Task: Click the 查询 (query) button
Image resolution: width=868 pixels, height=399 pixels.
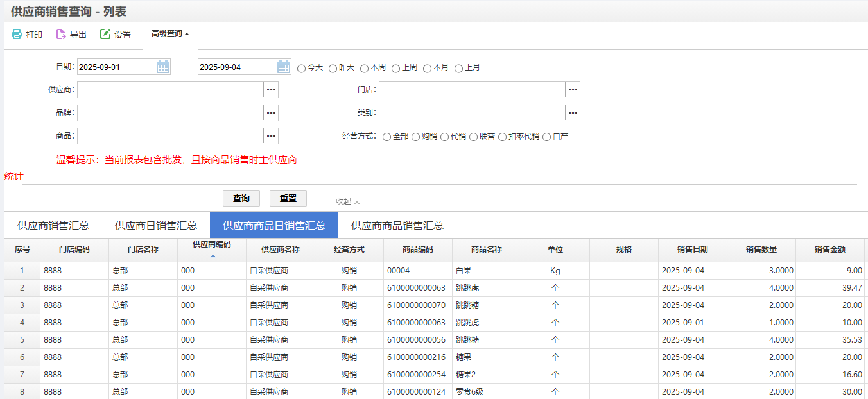Action: pyautogui.click(x=241, y=198)
